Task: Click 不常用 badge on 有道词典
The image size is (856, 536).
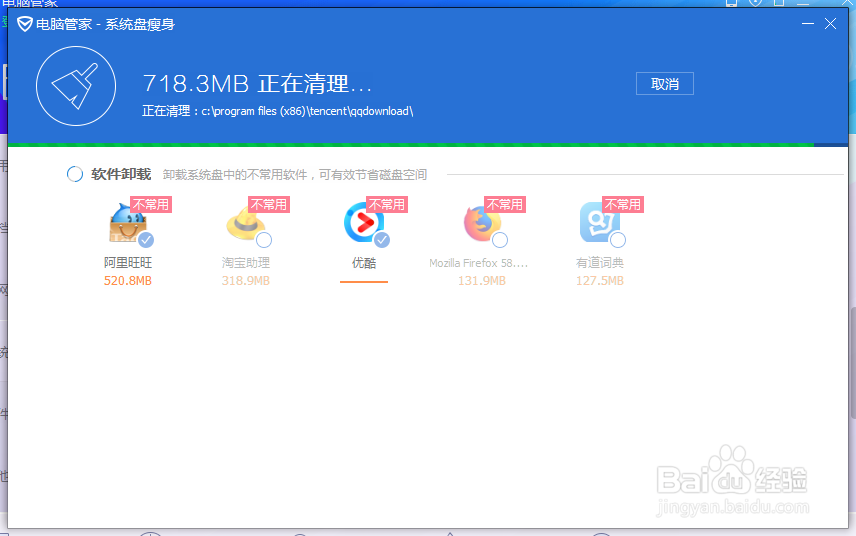Action: coord(622,205)
